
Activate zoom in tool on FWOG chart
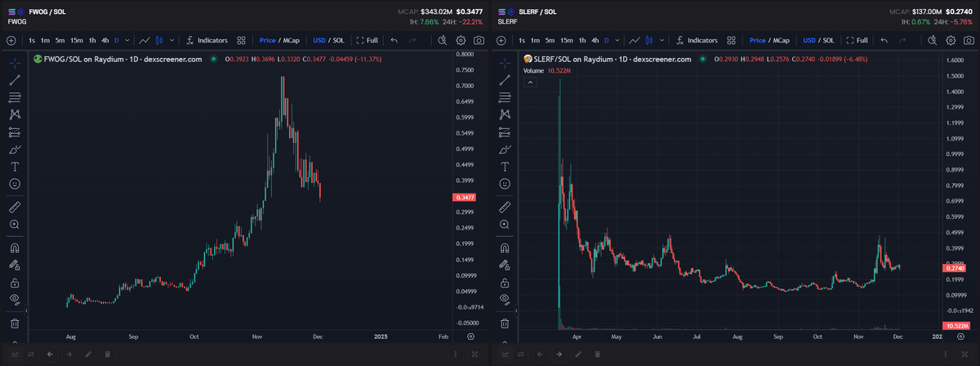pyautogui.click(x=15, y=224)
